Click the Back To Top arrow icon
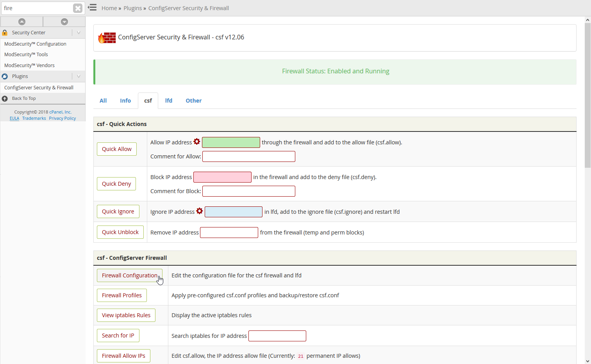The width and height of the screenshot is (591, 364). pyautogui.click(x=5, y=99)
